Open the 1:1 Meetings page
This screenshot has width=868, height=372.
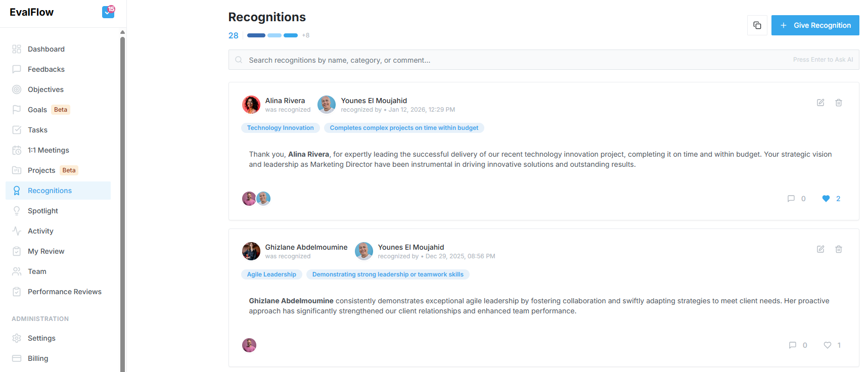click(48, 150)
